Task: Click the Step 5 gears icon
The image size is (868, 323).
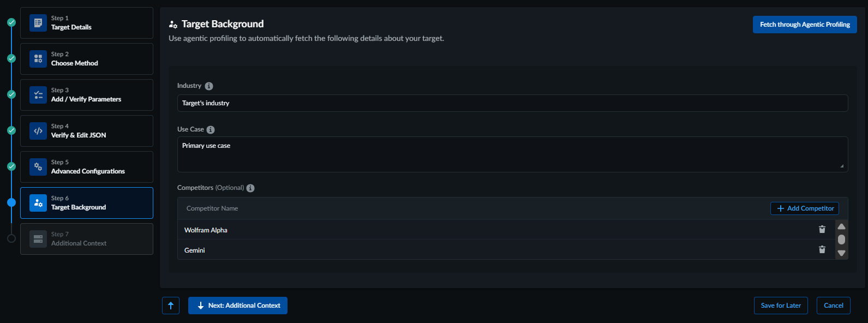Action: pos(38,167)
